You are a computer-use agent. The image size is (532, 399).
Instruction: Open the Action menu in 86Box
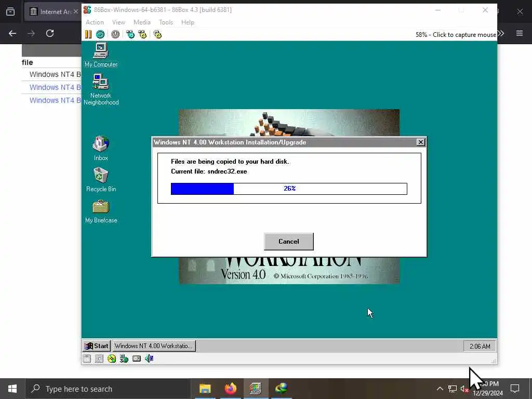tap(95, 22)
